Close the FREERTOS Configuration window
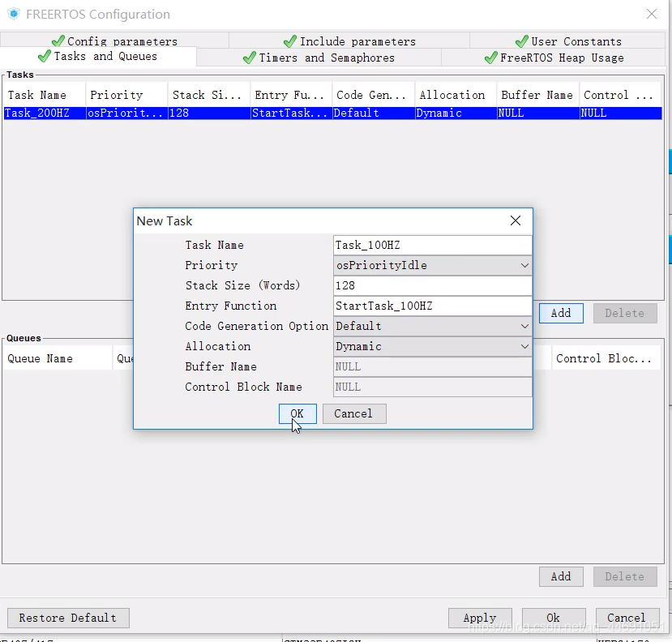Viewport: 672px width, 642px height. click(652, 14)
